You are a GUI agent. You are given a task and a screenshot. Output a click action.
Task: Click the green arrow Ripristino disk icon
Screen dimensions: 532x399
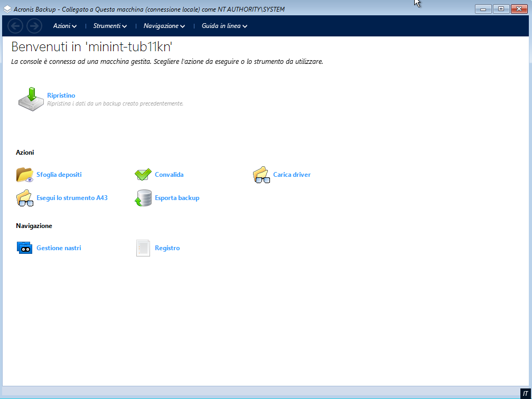tap(31, 99)
